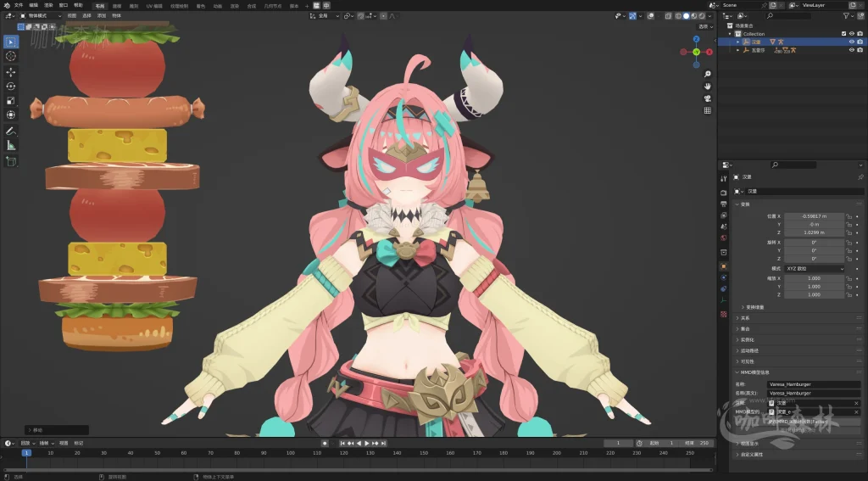Open the Object Constraints properties tab
The image size is (868, 481).
[724, 288]
